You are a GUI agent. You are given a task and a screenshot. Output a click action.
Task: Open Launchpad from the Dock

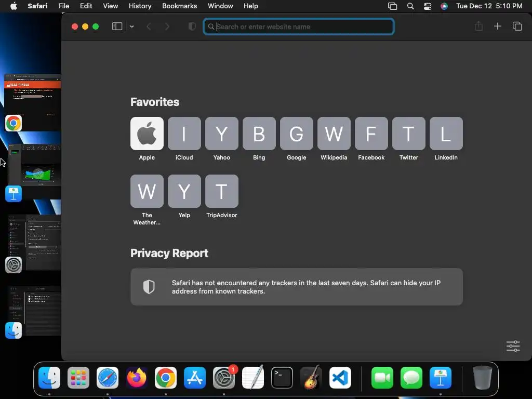[78, 378]
